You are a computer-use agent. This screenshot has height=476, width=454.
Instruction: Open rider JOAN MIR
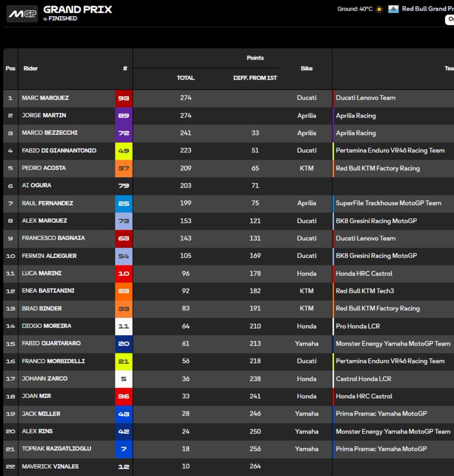[36, 396]
